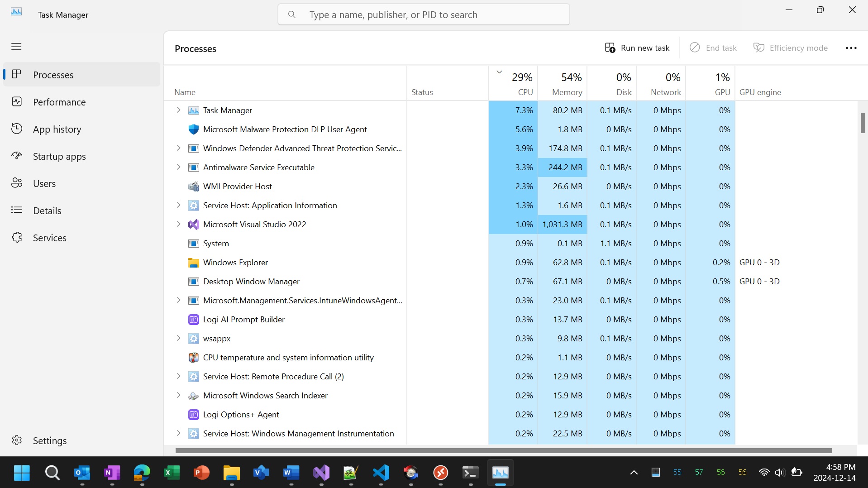Image resolution: width=868 pixels, height=488 pixels.
Task: Click the WMI Provider Host icon
Action: click(x=193, y=187)
